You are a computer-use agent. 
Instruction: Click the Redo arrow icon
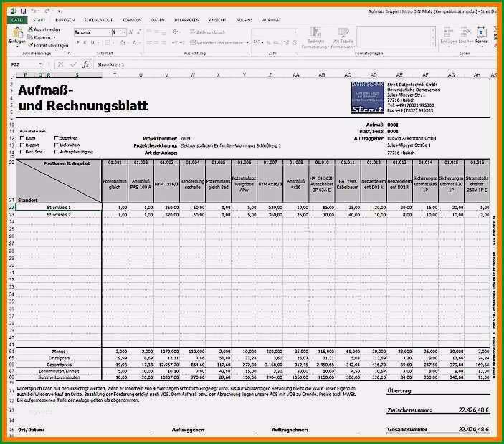(47, 11)
